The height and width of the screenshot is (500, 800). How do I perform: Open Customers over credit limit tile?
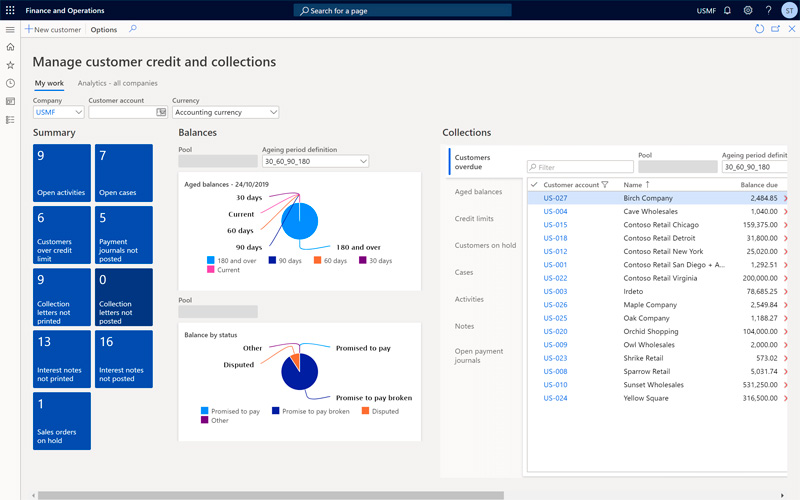(62, 235)
